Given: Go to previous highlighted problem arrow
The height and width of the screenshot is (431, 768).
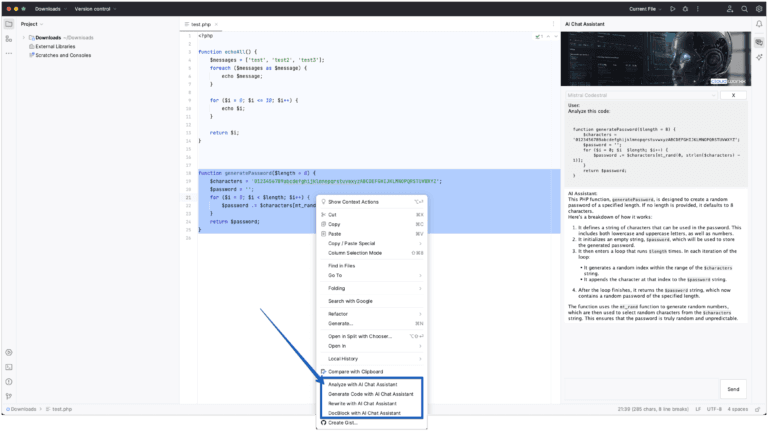Looking at the screenshot, I should pyautogui.click(x=549, y=37).
